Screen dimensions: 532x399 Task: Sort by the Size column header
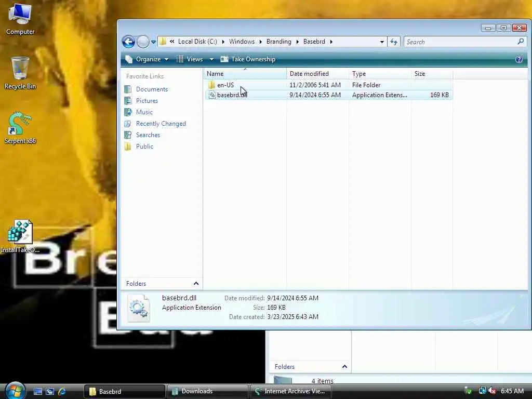click(432, 74)
